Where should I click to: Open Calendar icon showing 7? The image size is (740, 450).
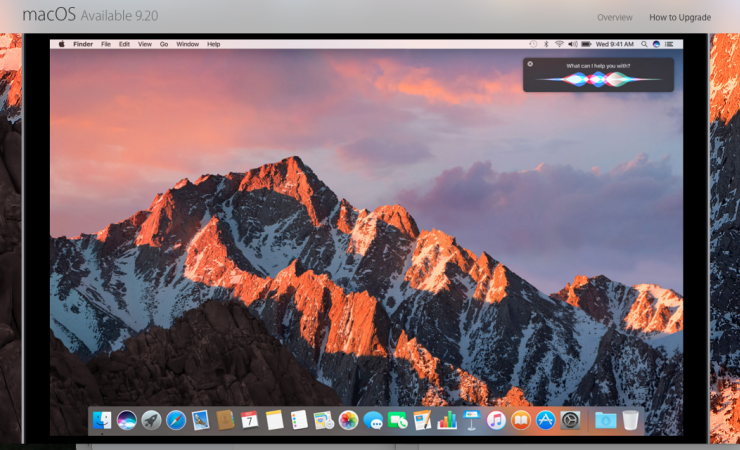[250, 420]
